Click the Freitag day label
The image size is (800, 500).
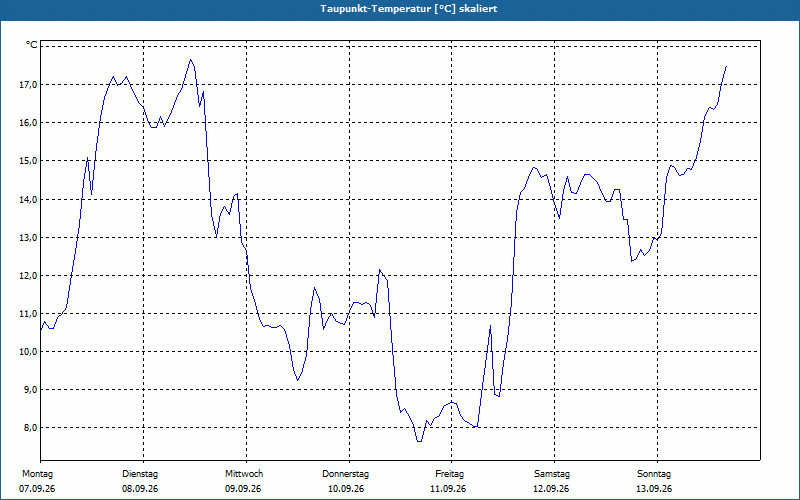(449, 474)
